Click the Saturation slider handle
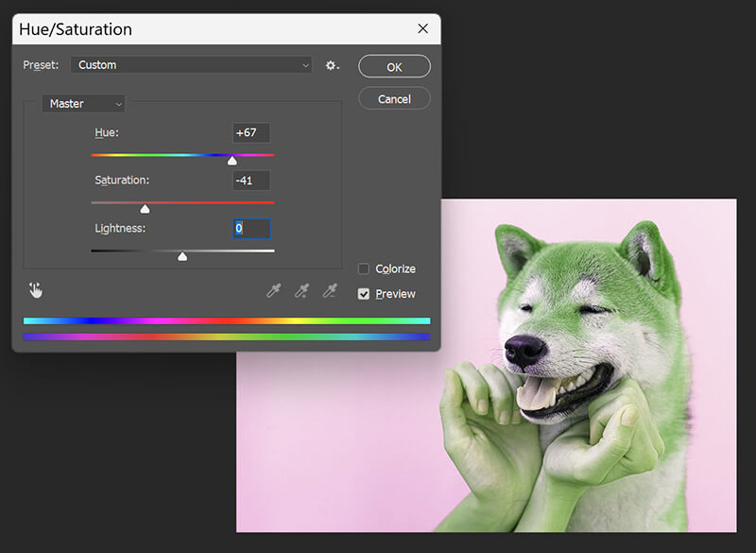 146,207
